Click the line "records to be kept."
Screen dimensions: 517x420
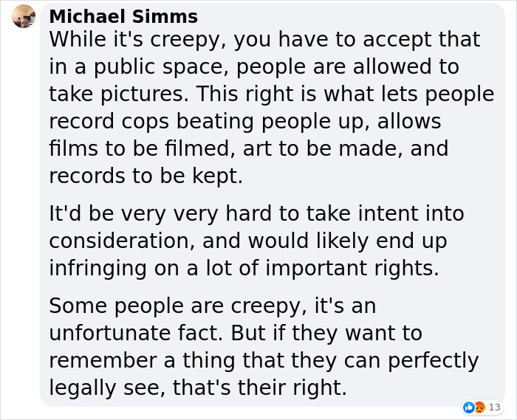pos(145,176)
